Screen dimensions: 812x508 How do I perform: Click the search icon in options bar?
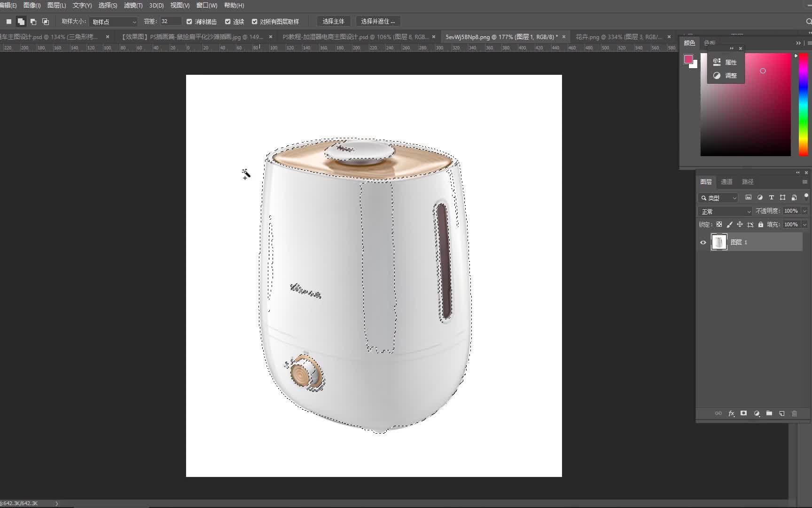pyautogui.click(x=809, y=22)
